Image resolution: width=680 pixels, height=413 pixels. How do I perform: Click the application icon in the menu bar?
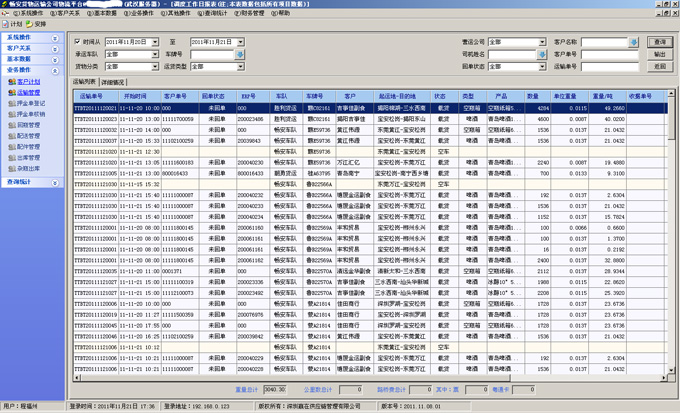coord(5,13)
